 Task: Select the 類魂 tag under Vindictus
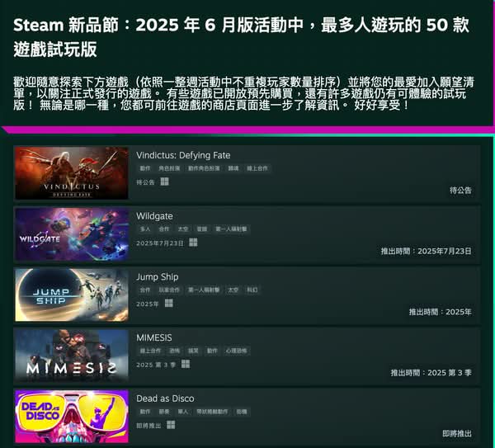click(233, 168)
